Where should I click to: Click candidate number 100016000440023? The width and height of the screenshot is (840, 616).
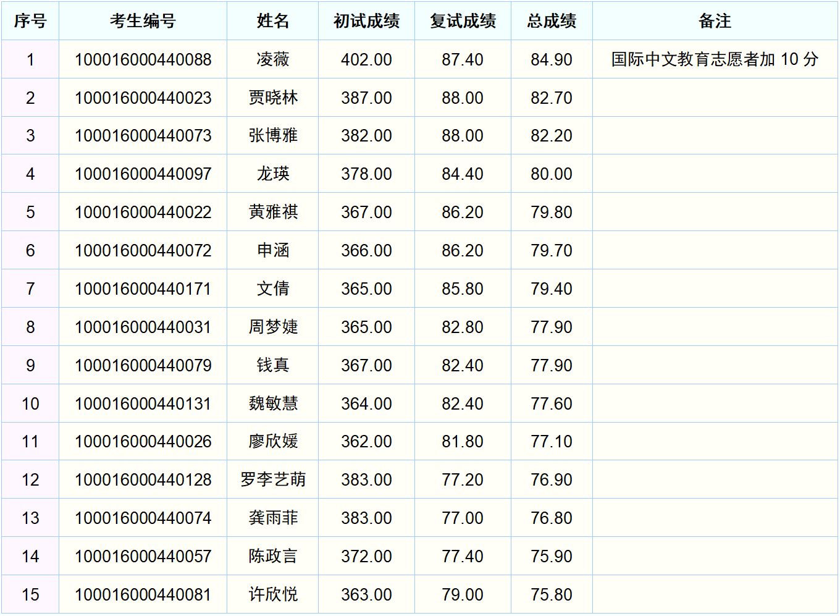[x=143, y=98]
